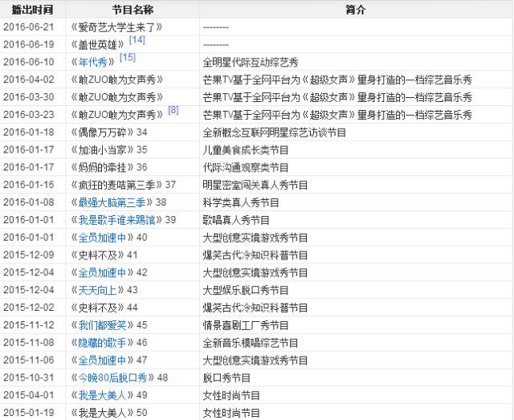Click description 科学类真人秀节目
The height and width of the screenshot is (420, 514).
coord(241,202)
